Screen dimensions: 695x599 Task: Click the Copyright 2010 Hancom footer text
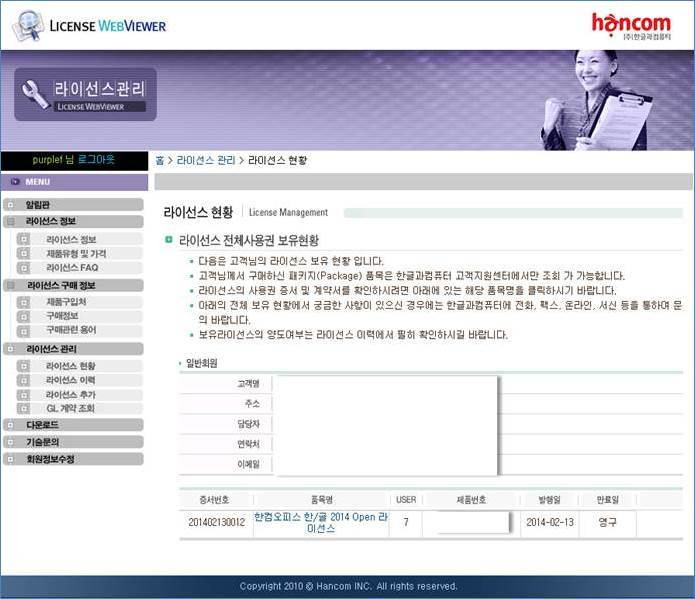(348, 586)
